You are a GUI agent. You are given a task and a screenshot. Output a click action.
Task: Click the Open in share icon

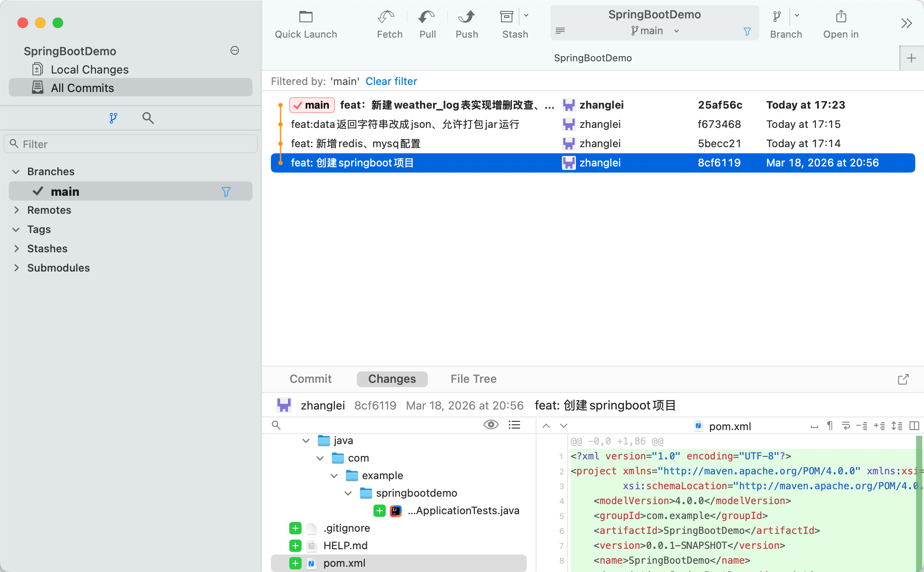(841, 18)
